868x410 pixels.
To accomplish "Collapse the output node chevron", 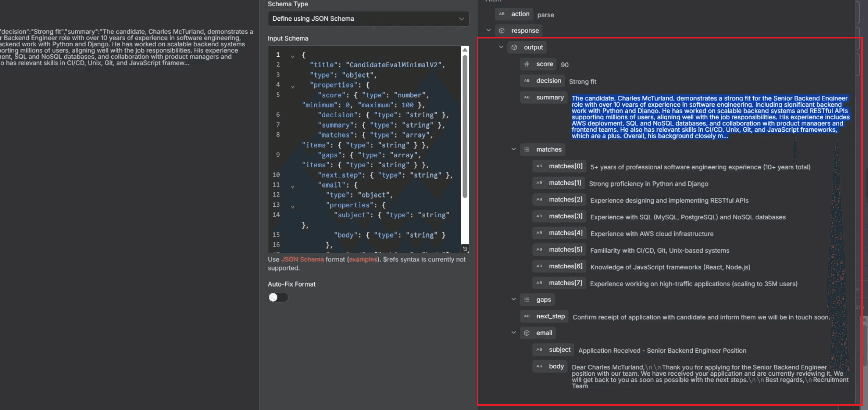I will point(501,47).
